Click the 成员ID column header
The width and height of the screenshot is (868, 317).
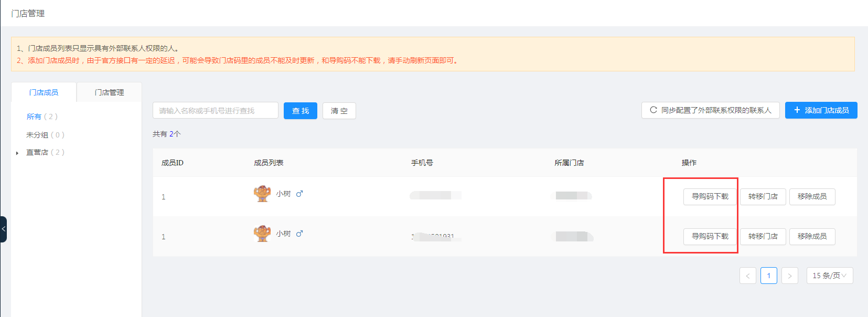click(x=173, y=163)
